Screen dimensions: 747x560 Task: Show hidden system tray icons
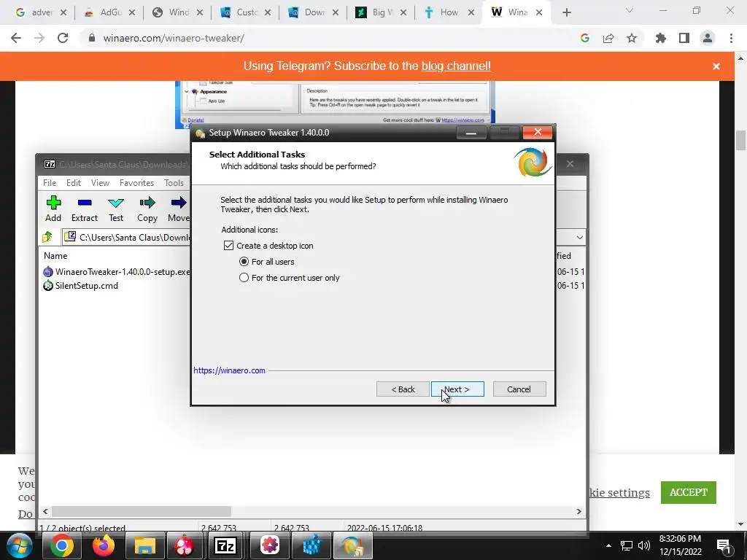pos(608,545)
